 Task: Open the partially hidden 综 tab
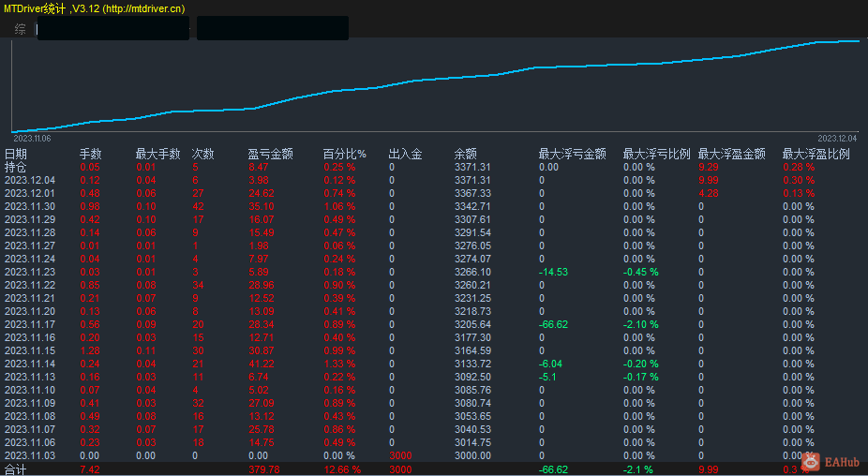tap(20, 29)
